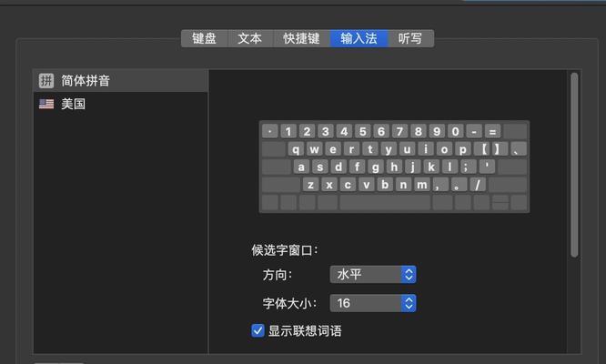Click the US flag icon
Viewport: 606px width, 364px height.
[46, 104]
